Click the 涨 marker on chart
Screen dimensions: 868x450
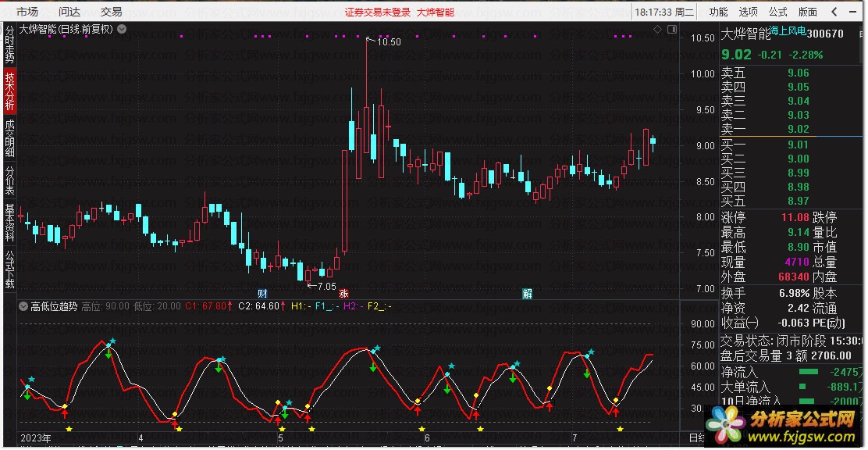click(343, 294)
